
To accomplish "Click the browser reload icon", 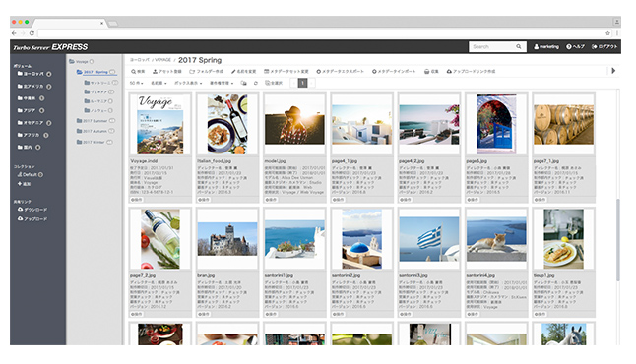I will (x=32, y=33).
